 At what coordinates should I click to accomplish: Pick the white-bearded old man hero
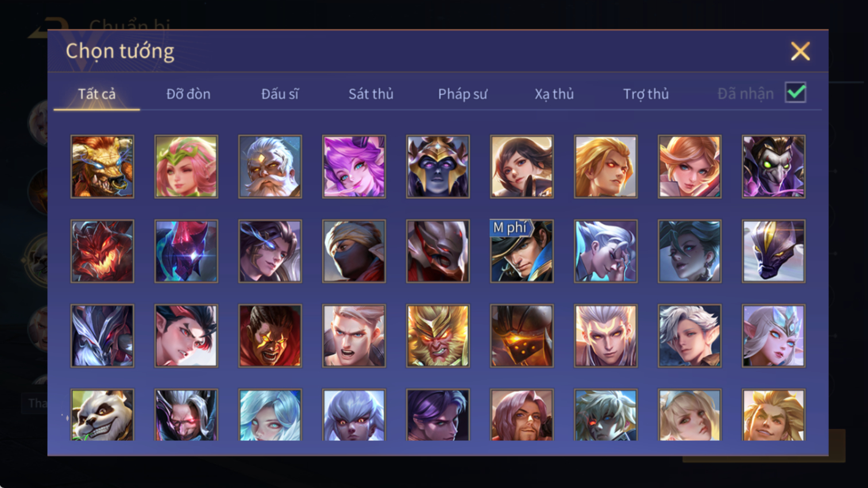click(270, 167)
